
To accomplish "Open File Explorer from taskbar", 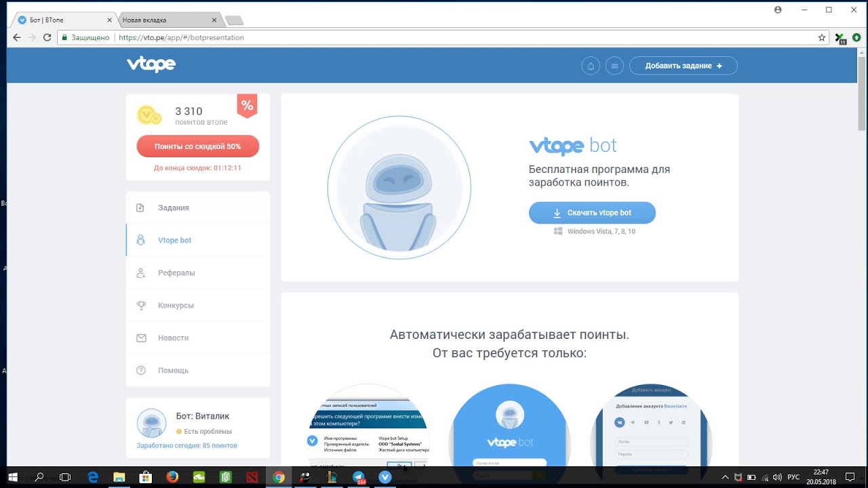I will point(119,477).
